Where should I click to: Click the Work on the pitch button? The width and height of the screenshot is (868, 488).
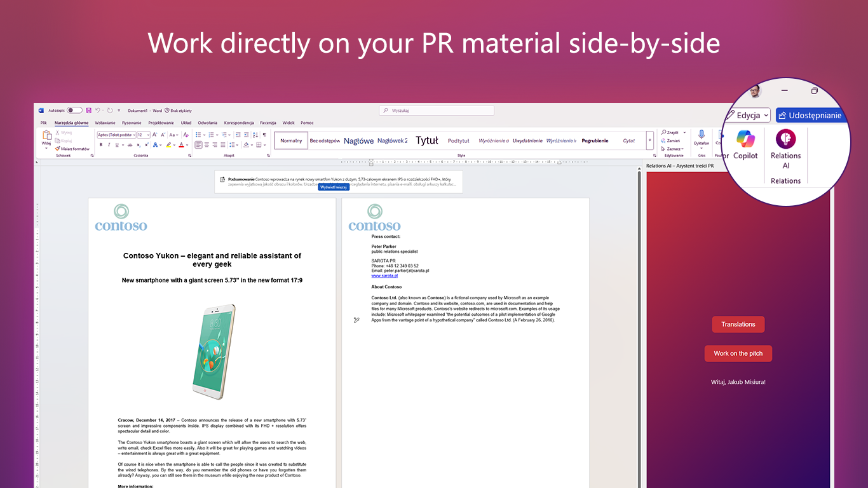coord(738,354)
